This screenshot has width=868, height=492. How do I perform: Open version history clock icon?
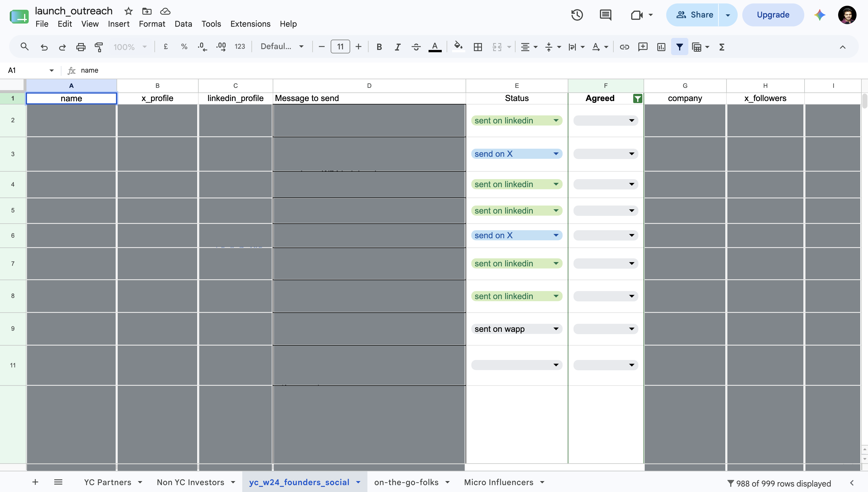(577, 15)
